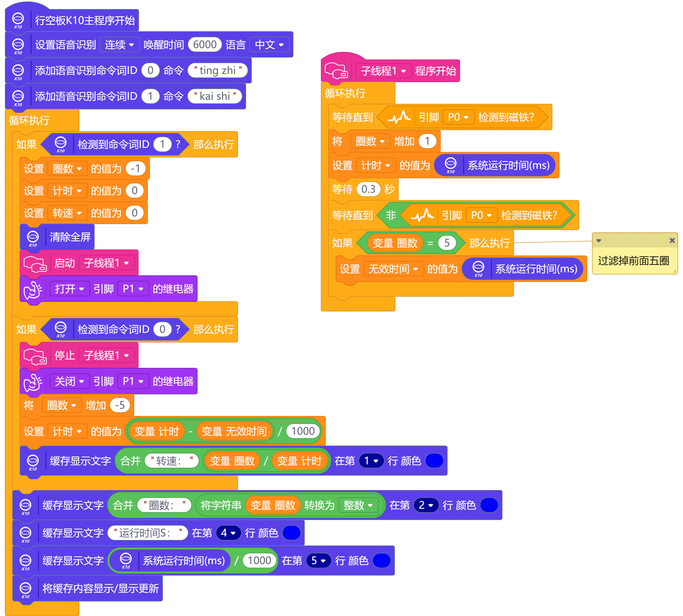Click the pulse icon inside the 非 condition
683x616 pixels.
tap(422, 215)
